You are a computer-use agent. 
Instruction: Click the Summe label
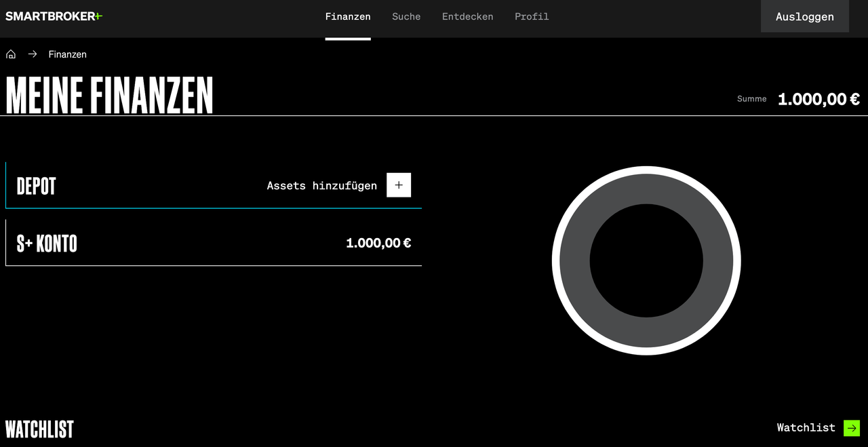pyautogui.click(x=752, y=99)
